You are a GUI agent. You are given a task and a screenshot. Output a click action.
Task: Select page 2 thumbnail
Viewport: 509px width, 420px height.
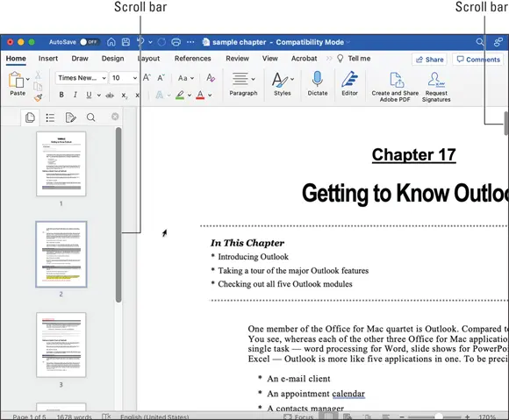(61, 254)
